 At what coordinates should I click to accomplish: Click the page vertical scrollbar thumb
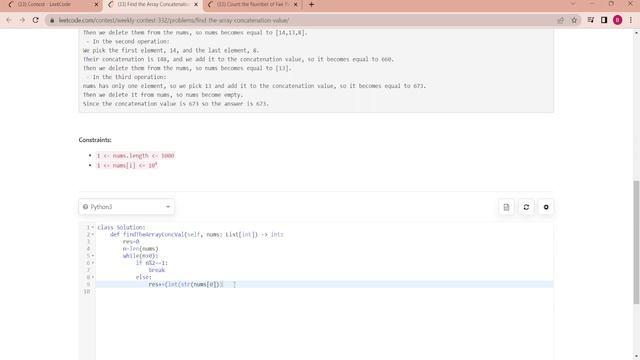pyautogui.click(x=636, y=242)
